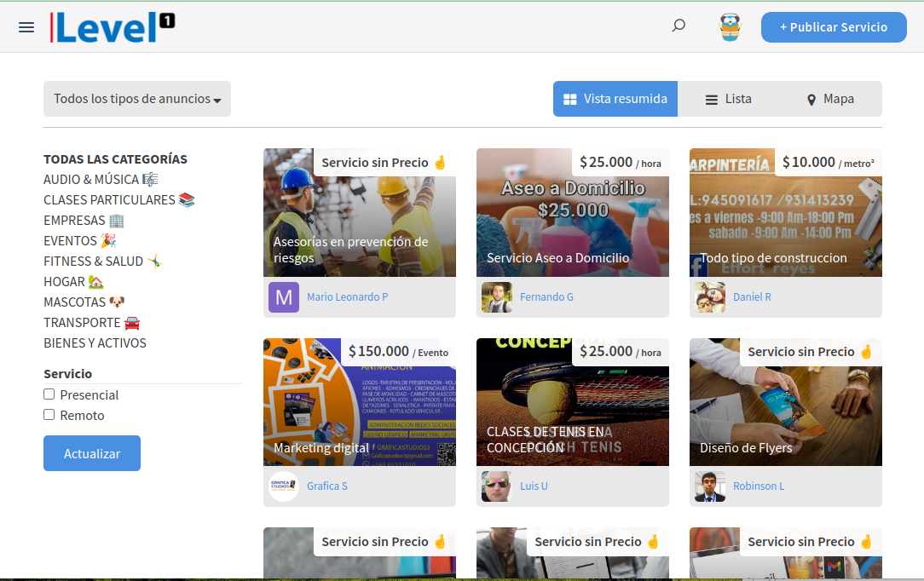
Task: Open the Marketing digital listing thumbnail
Action: (x=359, y=402)
